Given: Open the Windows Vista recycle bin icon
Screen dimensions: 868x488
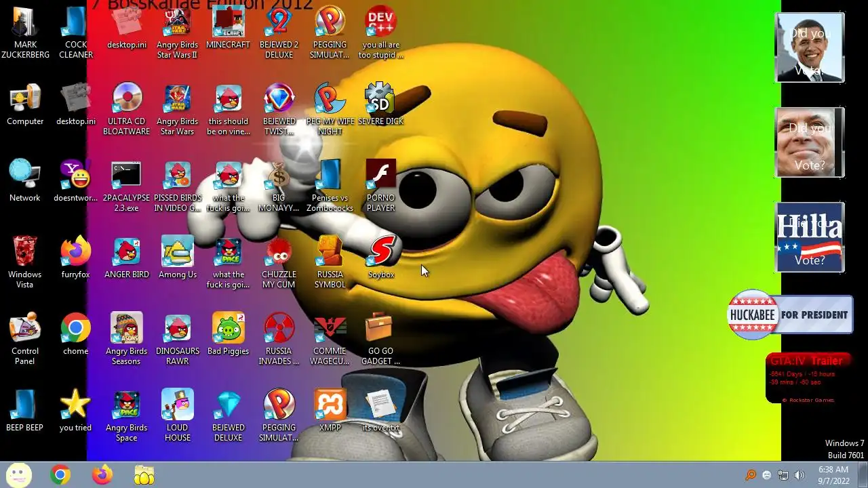Looking at the screenshot, I should point(25,262).
